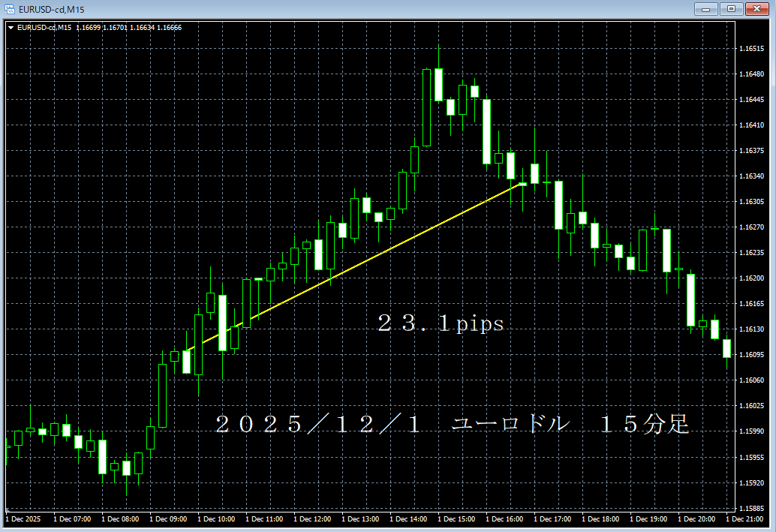Click time label '1 Dec 15:00'
The image size is (776, 532).
(x=456, y=519)
